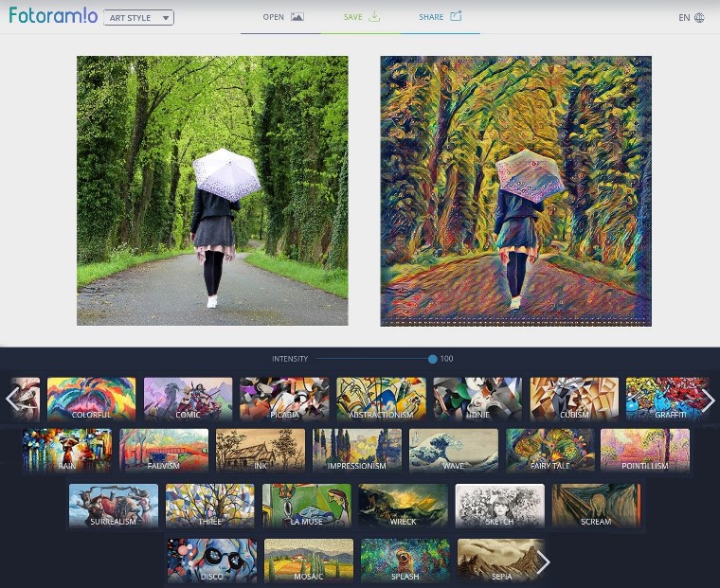Viewport: 720px width, 588px height.
Task: Apply the Mosaic style thumbnail
Action: (309, 560)
